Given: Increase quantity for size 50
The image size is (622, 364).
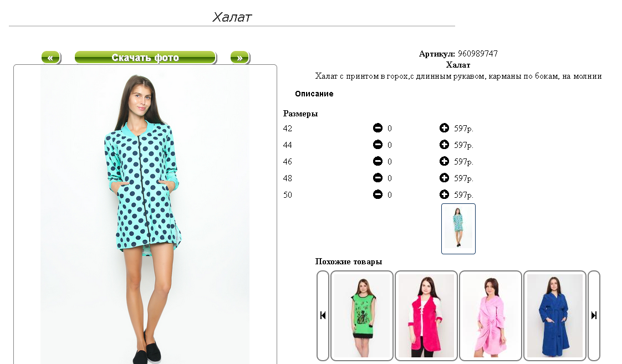Looking at the screenshot, I should click(444, 194).
